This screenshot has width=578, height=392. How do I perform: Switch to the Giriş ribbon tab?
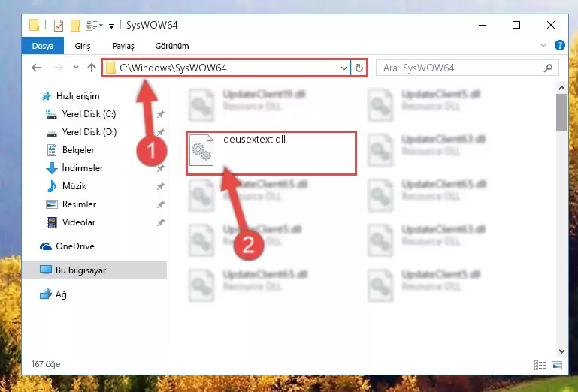(x=83, y=46)
